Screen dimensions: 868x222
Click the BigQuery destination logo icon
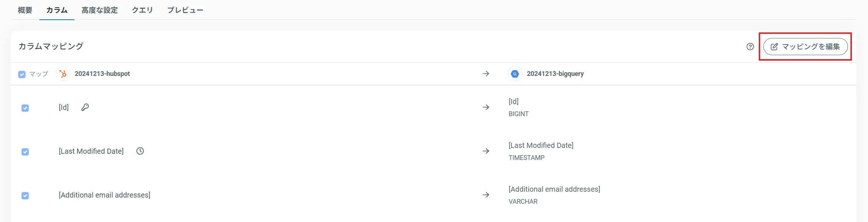pos(515,74)
